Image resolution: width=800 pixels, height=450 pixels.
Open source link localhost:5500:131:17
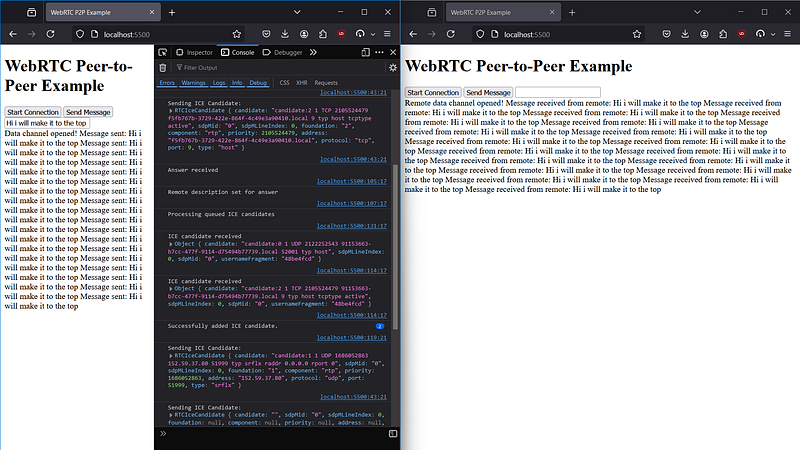pyautogui.click(x=352, y=226)
